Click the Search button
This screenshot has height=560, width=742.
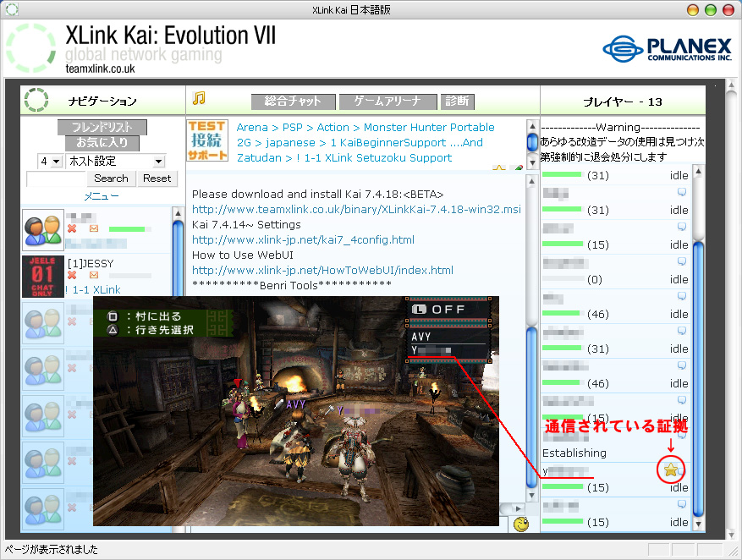[111, 178]
